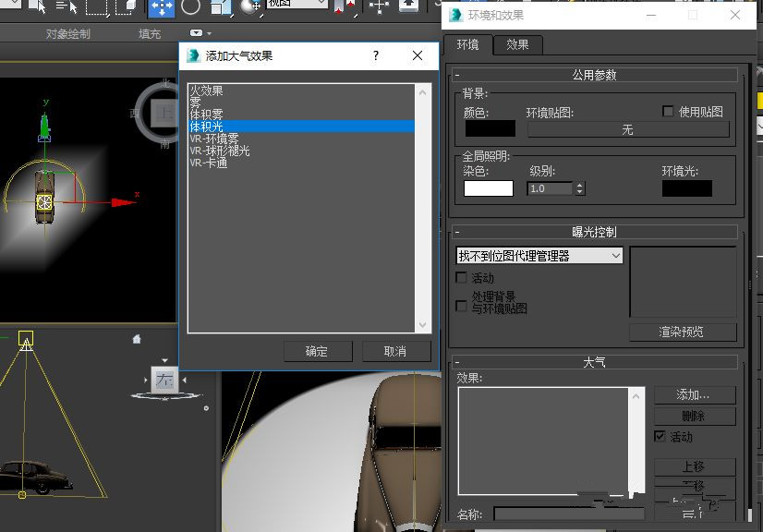This screenshot has height=532, width=763.
Task: Choose the Rectangular Selection Region tool
Action: click(97, 6)
